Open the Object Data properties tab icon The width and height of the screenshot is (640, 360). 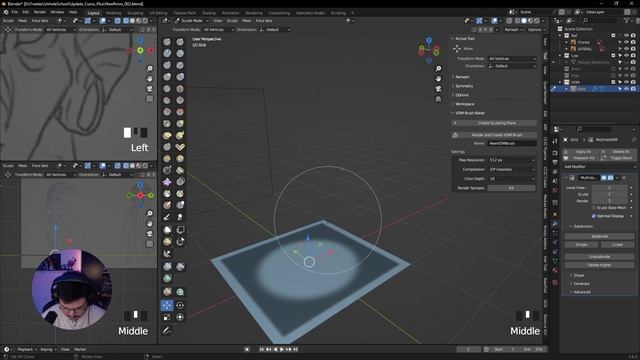[555, 261]
